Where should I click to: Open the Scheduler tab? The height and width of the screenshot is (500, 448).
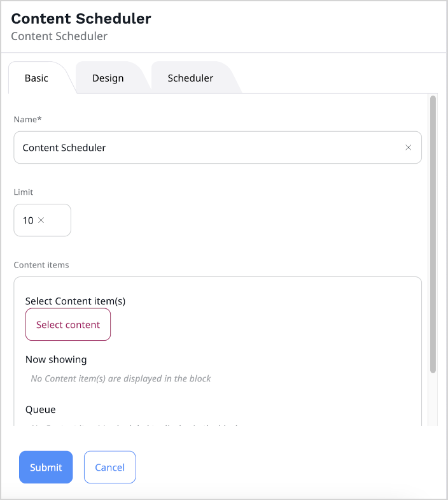[190, 78]
